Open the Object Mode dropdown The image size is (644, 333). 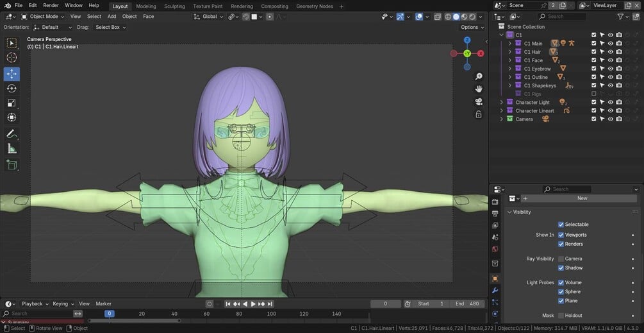coord(43,17)
